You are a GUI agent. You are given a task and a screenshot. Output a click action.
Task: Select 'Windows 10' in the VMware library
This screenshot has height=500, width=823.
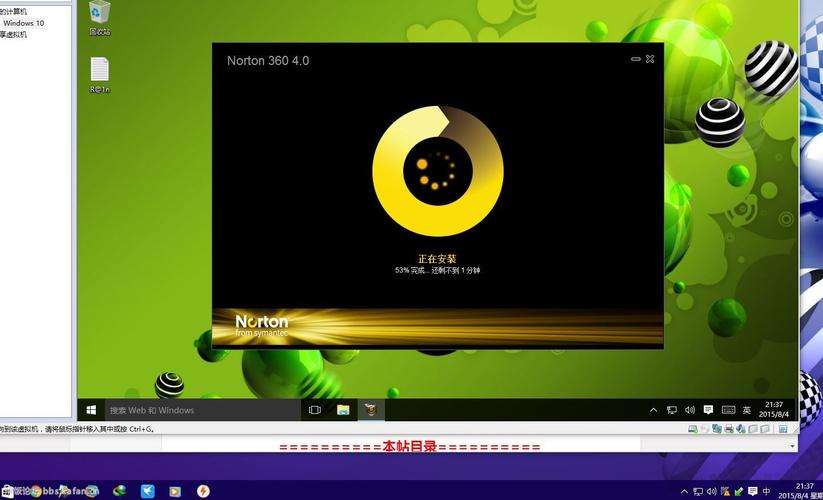(24, 23)
